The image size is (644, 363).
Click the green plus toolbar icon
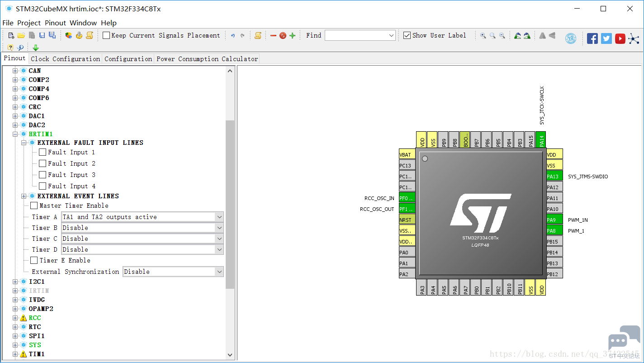(292, 35)
